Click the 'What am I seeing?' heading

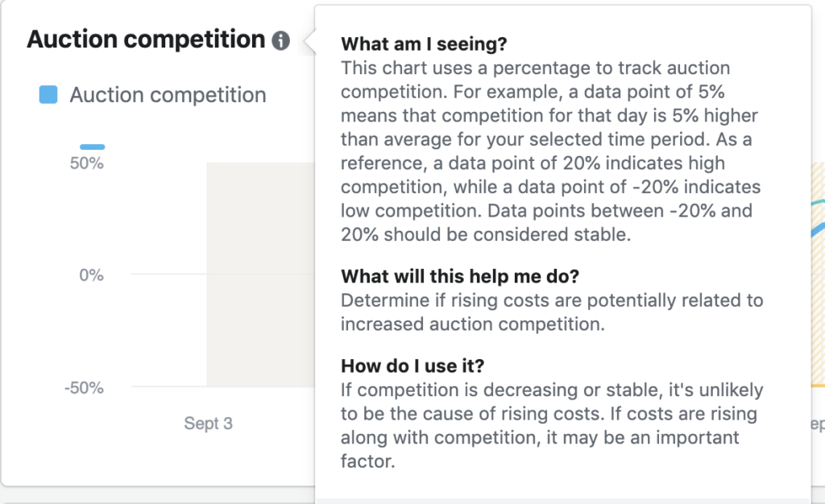coord(425,43)
